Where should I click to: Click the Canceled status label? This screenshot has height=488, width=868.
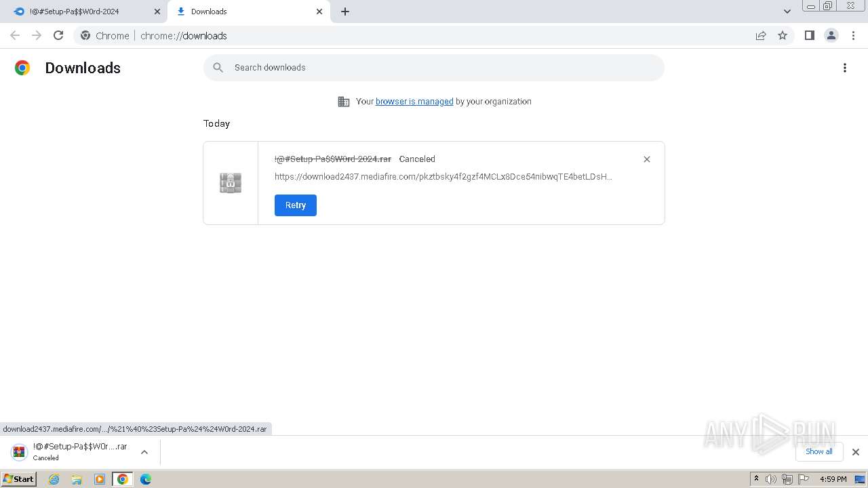[x=417, y=159]
